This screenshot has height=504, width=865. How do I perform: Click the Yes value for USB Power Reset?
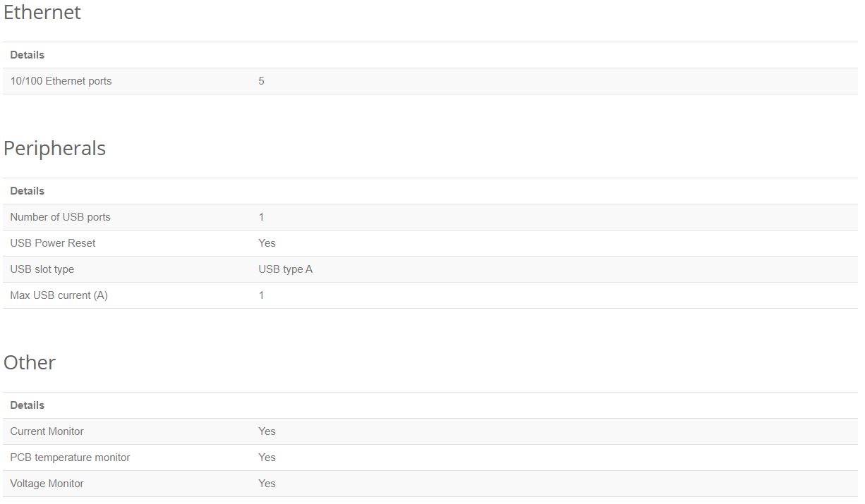coord(267,243)
